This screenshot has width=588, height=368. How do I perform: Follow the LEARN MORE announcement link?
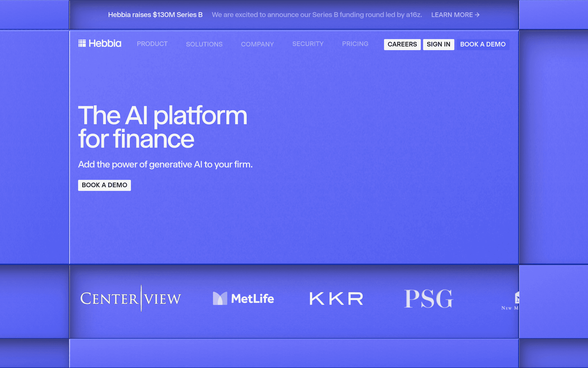pos(455,15)
